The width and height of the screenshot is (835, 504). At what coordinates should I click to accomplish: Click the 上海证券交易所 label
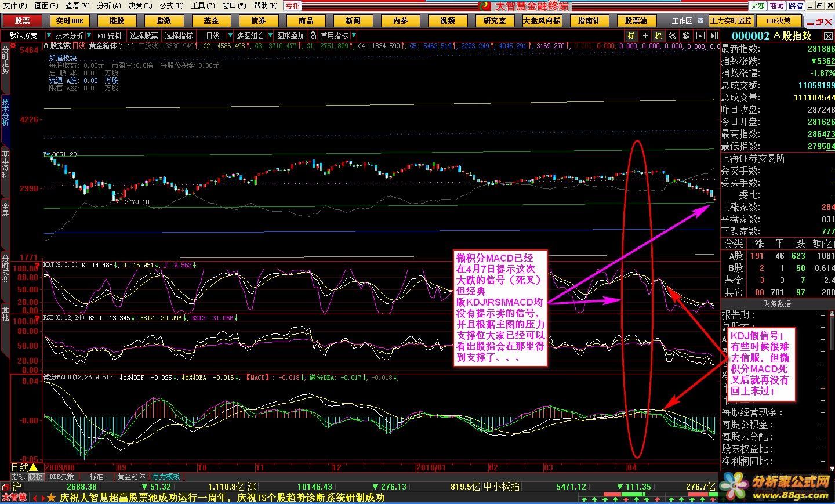click(753, 158)
